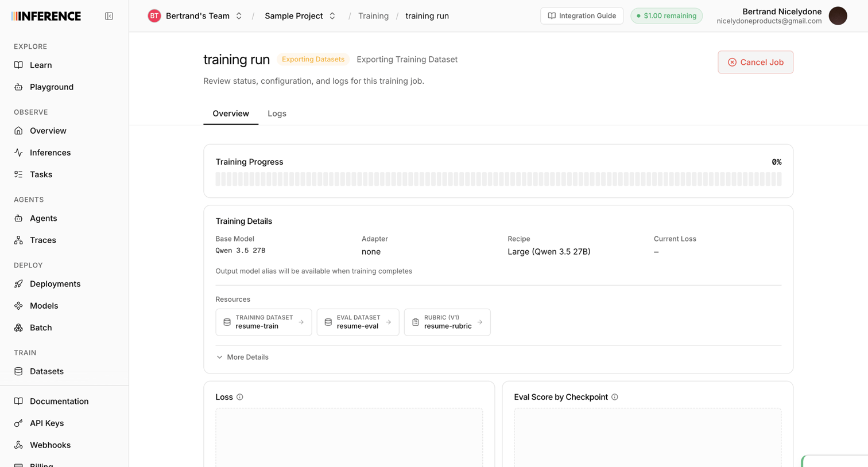Click the arrow on resume-rubric card
This screenshot has width=868, height=467.
tap(480, 322)
